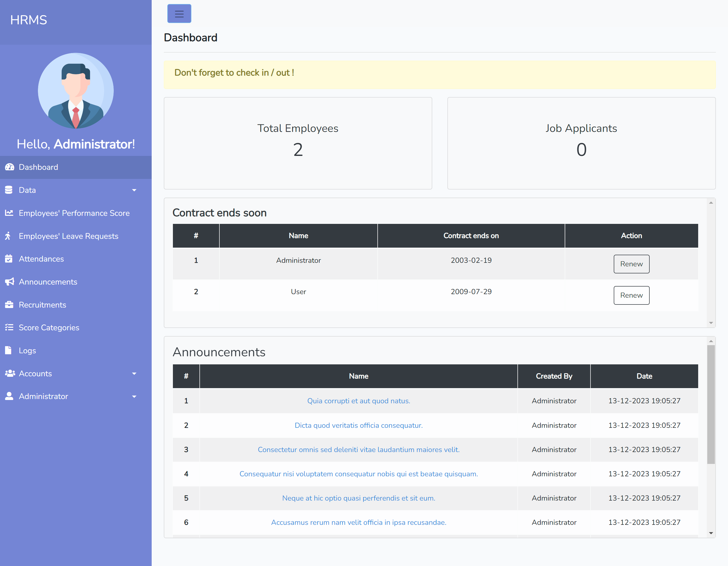
Task: Open announcement 'Quia corrupti et aut quod natus.'
Action: point(358,401)
